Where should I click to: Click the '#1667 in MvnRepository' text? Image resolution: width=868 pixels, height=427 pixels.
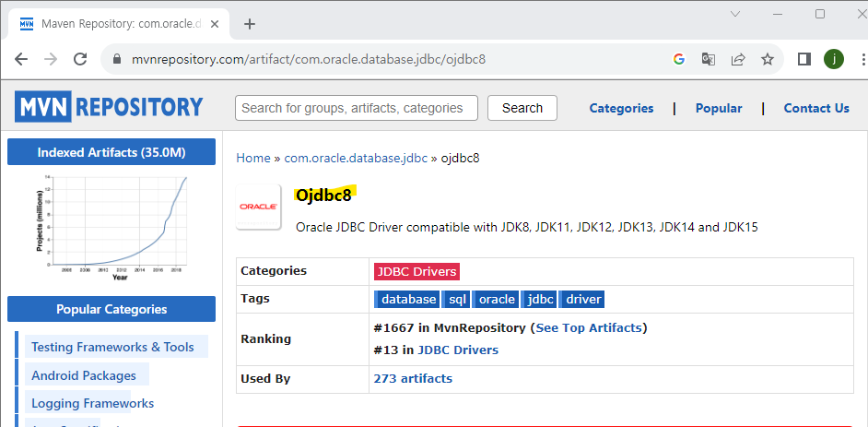[450, 328]
